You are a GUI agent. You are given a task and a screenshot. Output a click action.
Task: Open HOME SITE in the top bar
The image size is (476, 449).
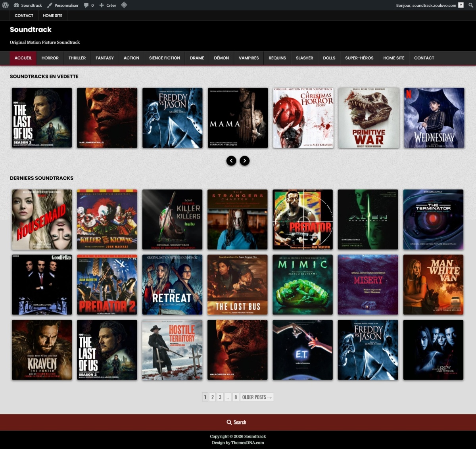(x=52, y=15)
